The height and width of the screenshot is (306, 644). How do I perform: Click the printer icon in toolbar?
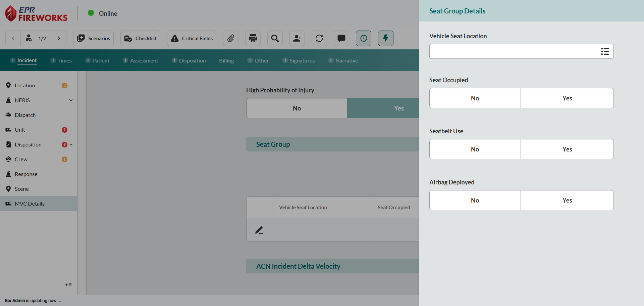253,38
